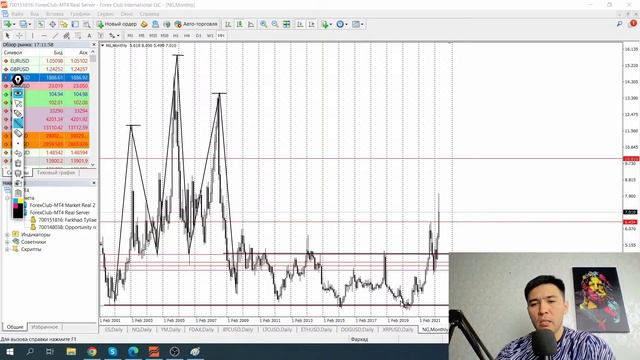Select the standard cursor tool
Screen dimensions: 640x360
pyautogui.click(x=7, y=36)
